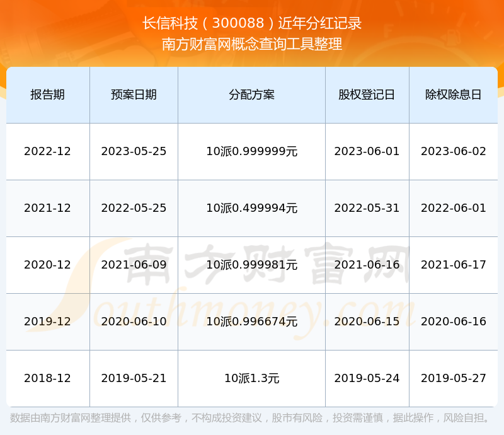Select the proposal date 2022-05-25
Screen dimensions: 504x435
pos(134,208)
